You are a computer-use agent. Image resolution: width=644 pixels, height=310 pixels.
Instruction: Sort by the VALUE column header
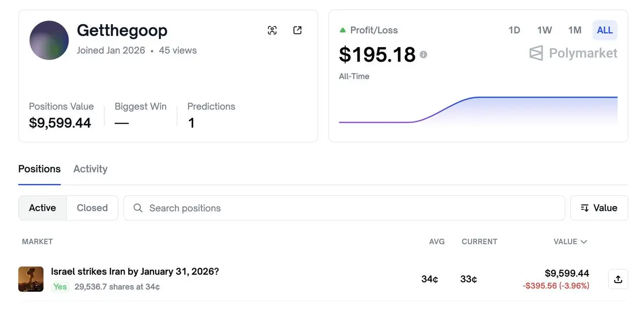(570, 242)
